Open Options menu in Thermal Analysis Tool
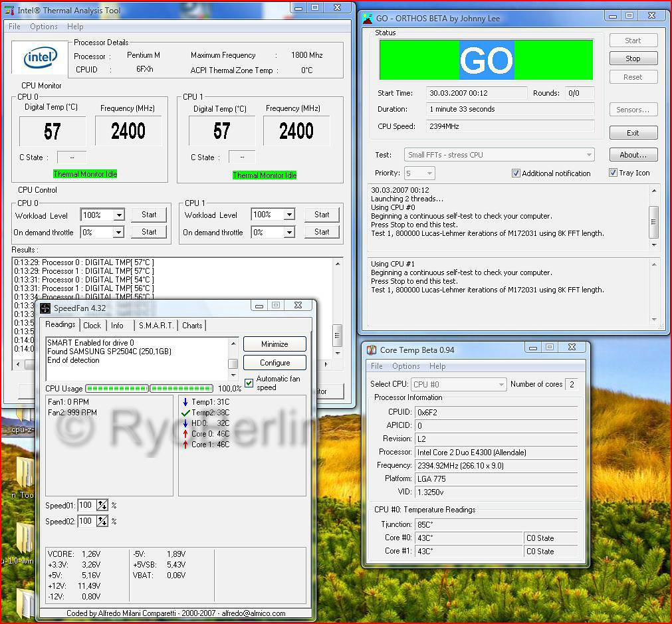672x624 pixels. [44, 27]
